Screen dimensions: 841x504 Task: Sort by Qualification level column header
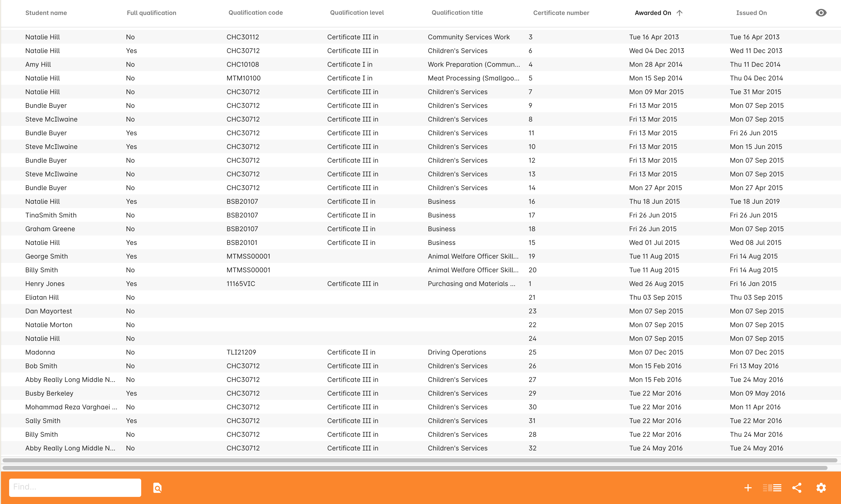point(357,13)
